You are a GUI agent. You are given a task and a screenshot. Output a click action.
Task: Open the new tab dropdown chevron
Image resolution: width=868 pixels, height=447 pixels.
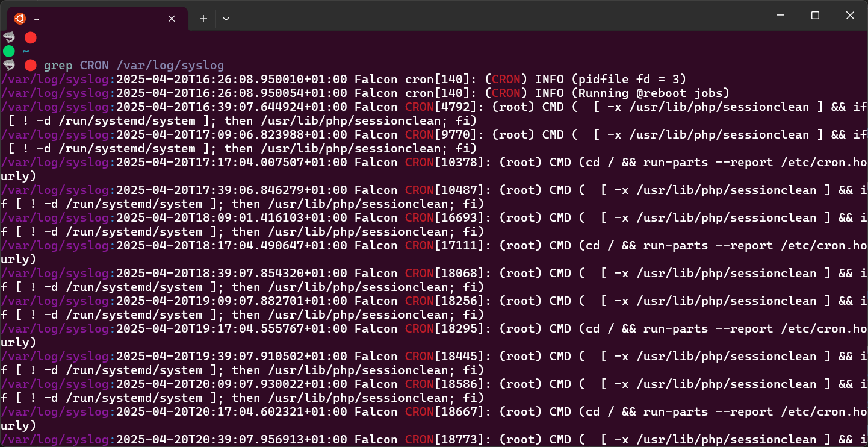[226, 18]
